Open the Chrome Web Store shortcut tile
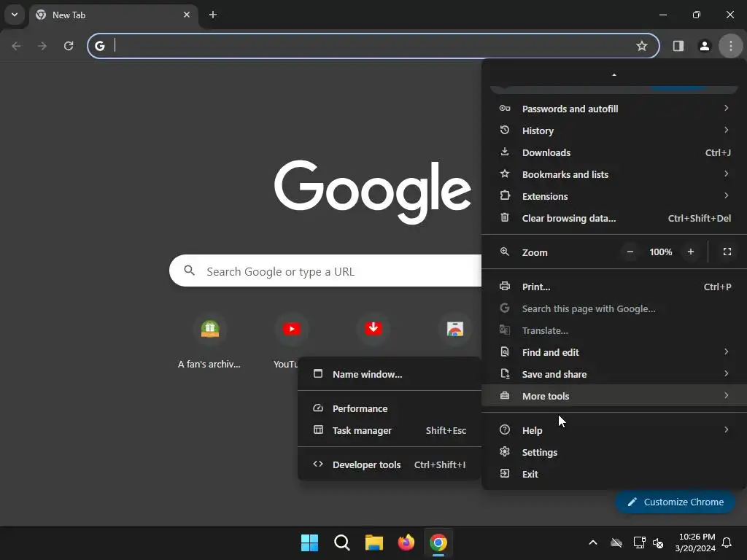The image size is (747, 560). coord(455,329)
